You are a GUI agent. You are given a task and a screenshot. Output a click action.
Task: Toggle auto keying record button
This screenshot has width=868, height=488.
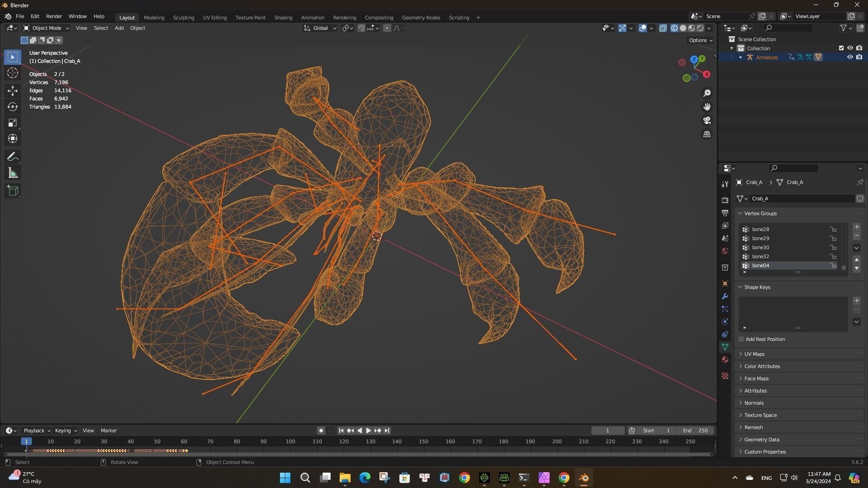point(321,431)
